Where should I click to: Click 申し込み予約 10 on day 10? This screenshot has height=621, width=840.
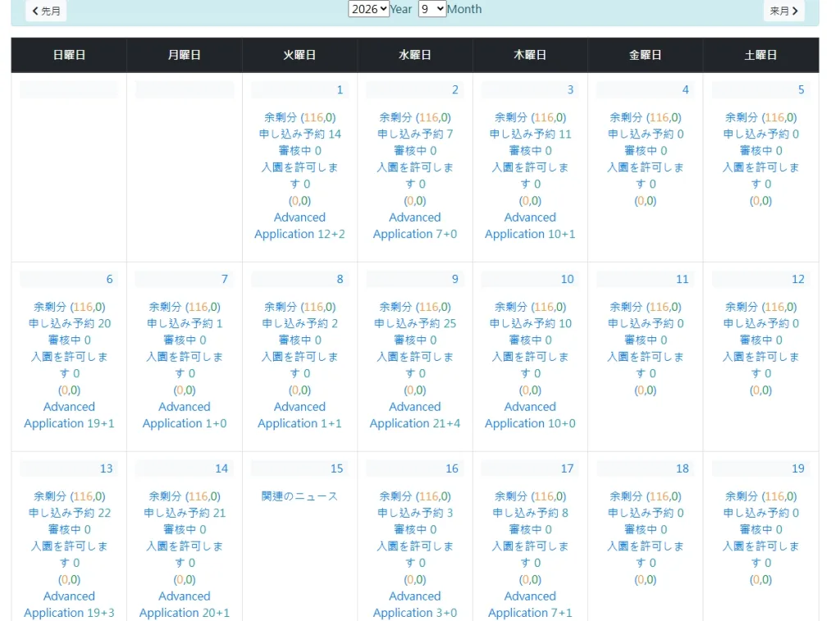point(530,324)
